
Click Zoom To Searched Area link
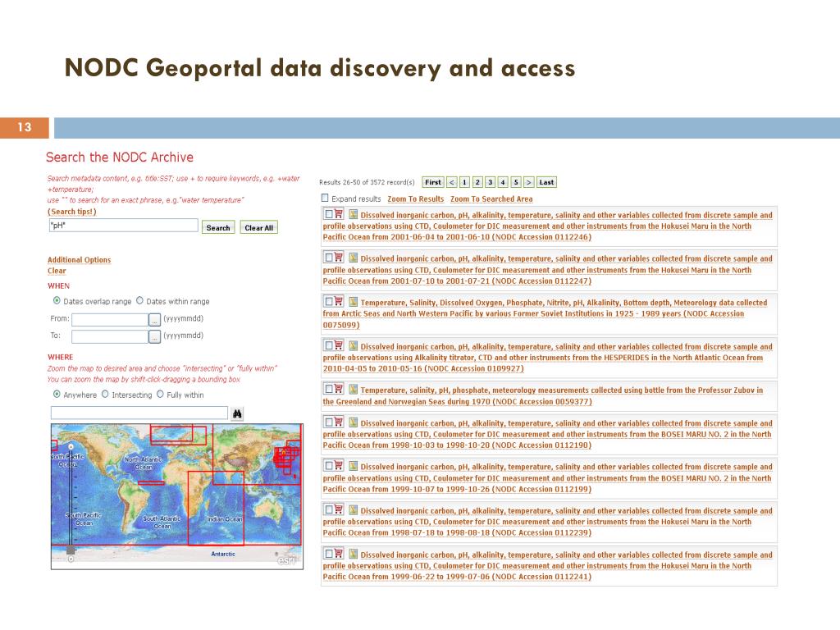click(491, 199)
